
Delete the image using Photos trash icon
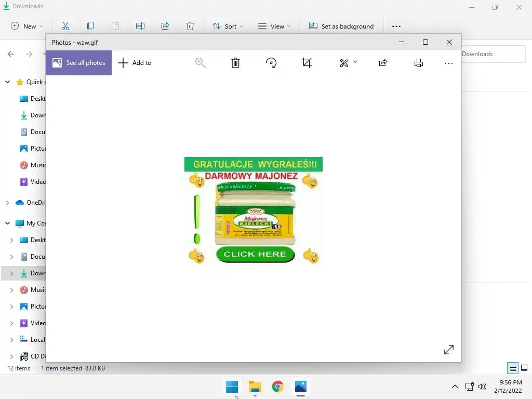pyautogui.click(x=235, y=63)
